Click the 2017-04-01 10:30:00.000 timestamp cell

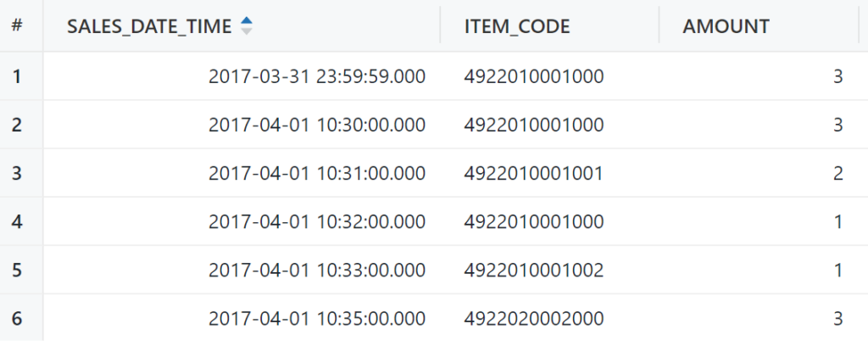coord(316,125)
